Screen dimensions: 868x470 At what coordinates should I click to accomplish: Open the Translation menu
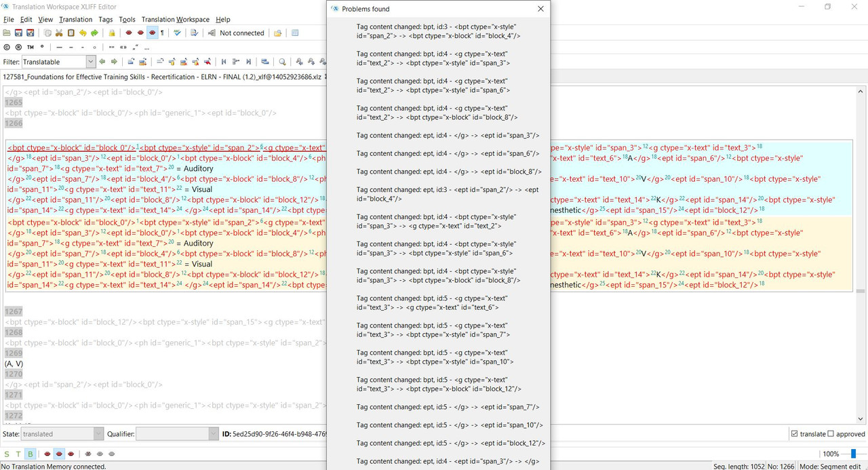76,20
